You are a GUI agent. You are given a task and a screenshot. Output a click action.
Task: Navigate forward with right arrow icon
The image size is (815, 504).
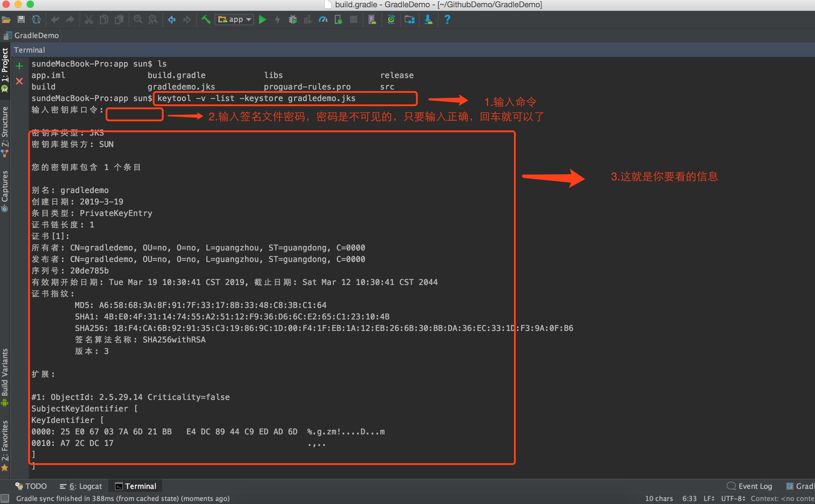(187, 20)
